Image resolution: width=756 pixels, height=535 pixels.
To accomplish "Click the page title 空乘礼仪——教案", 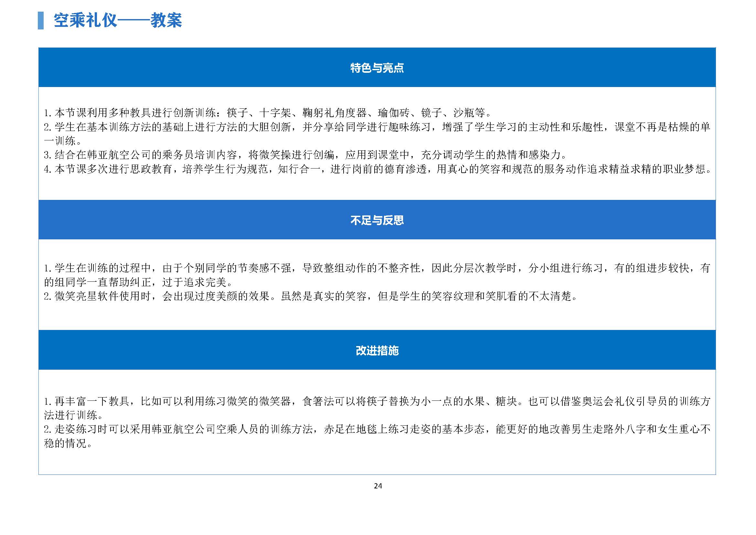I will tap(118, 20).
